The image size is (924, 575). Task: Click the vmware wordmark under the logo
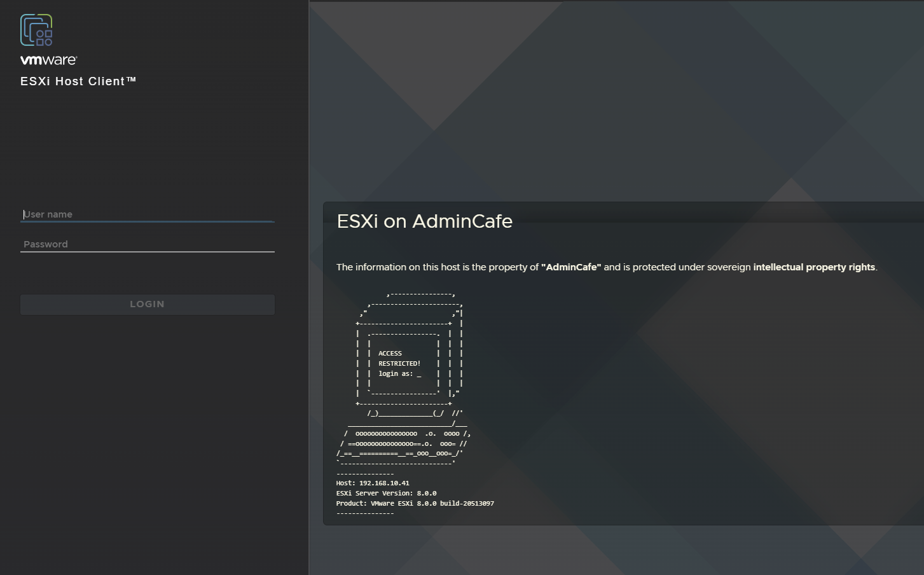point(47,61)
